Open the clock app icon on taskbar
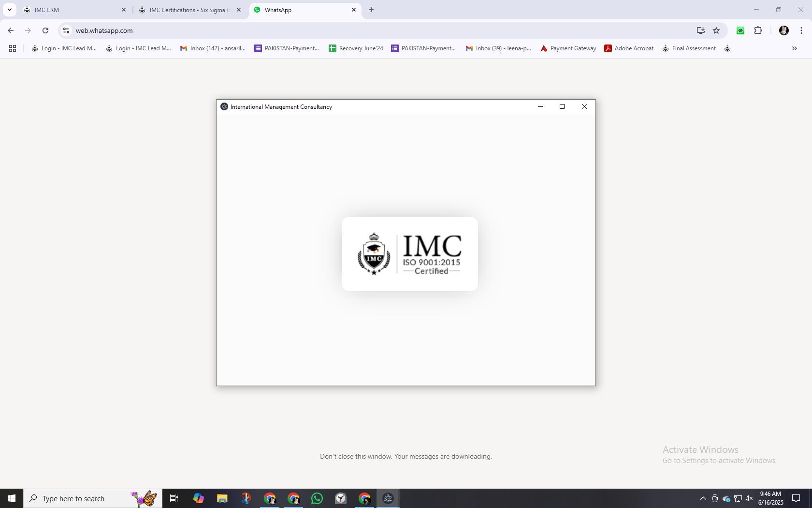The height and width of the screenshot is (508, 812). click(341, 498)
